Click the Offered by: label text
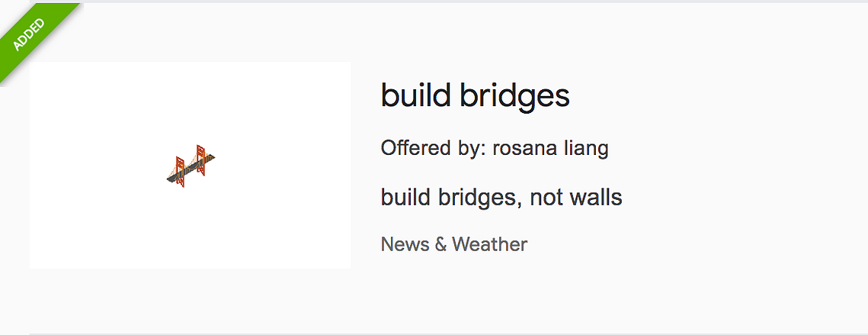Viewport: 868px width, 335px height. [434, 148]
